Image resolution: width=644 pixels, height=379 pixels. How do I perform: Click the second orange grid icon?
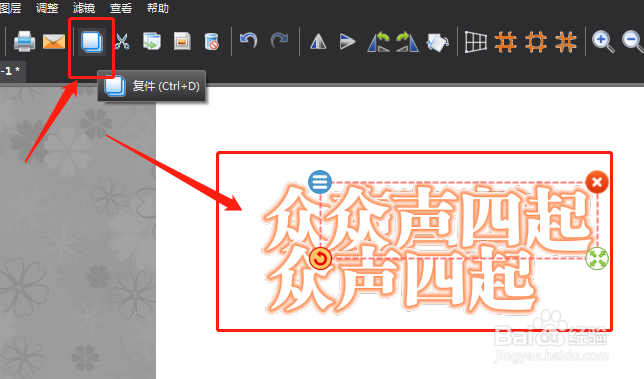tap(536, 42)
